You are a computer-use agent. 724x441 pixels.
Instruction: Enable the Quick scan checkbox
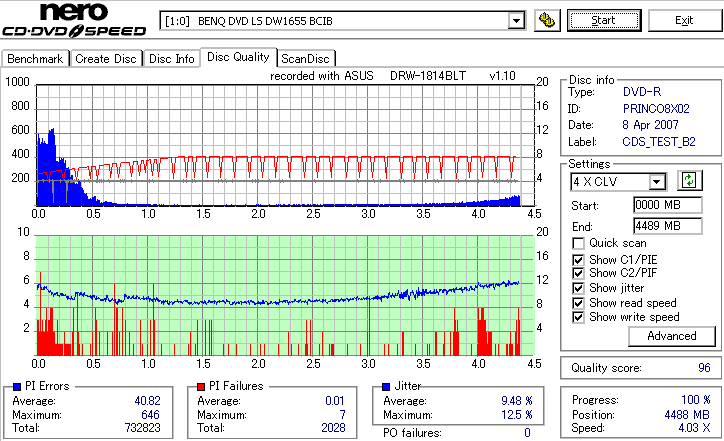click(578, 243)
